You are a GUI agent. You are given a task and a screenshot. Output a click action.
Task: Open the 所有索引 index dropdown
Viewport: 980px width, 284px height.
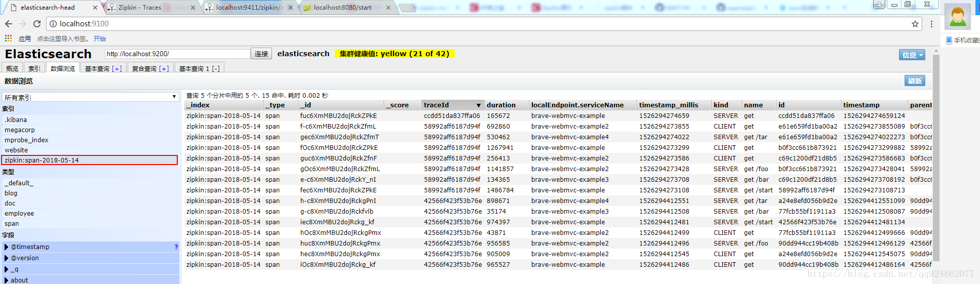(x=91, y=97)
